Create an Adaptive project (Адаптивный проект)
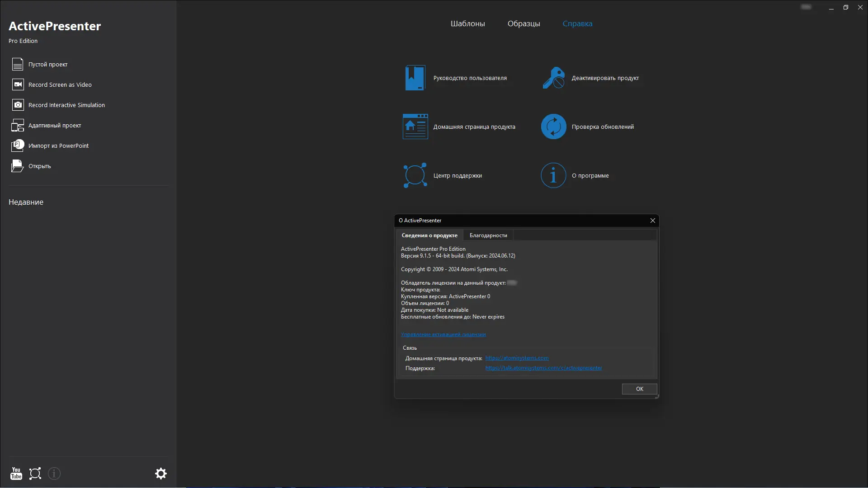Image resolution: width=868 pixels, height=488 pixels. tap(54, 126)
